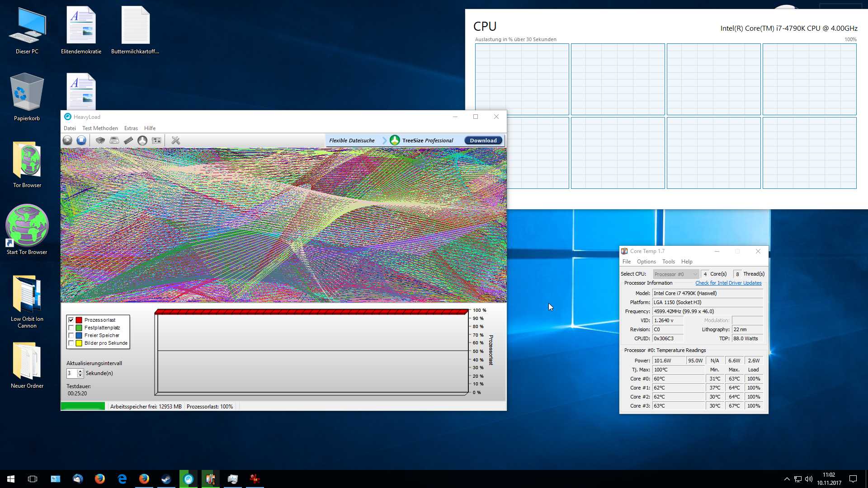Screen dimensions: 868x488
Task: Show hidden tray icons chevron
Action: (787, 479)
